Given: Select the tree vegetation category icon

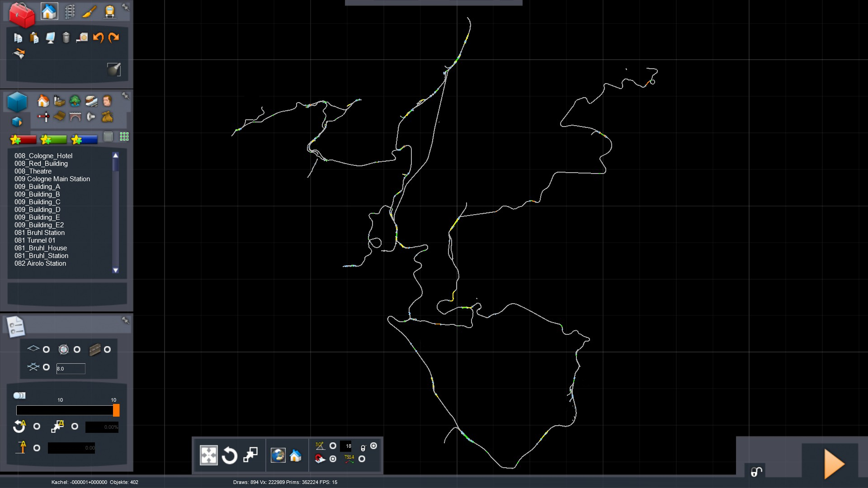Looking at the screenshot, I should click(75, 100).
